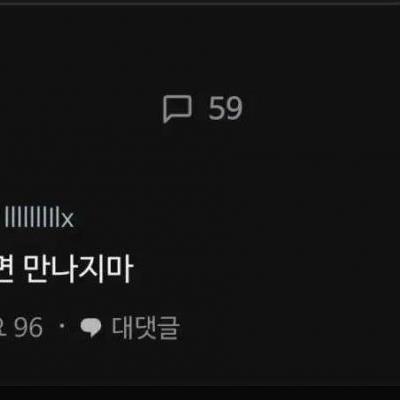
Task: Tap the 마 character ending the comment
Action: 121,269
